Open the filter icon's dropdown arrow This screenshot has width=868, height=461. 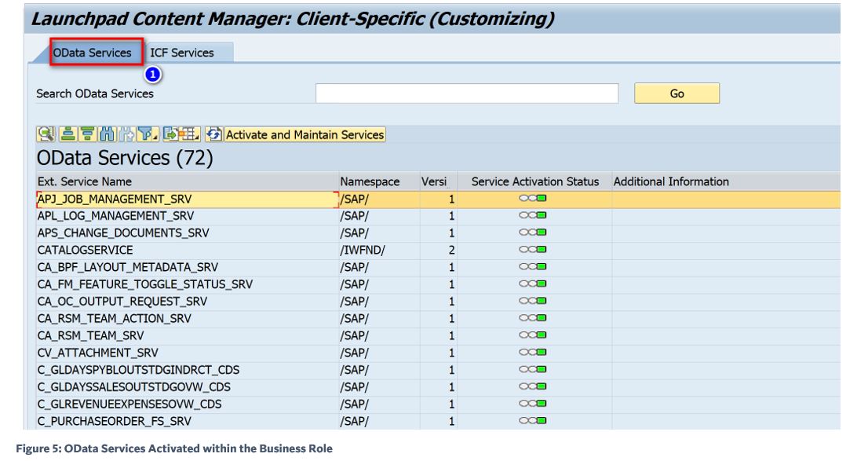click(155, 137)
